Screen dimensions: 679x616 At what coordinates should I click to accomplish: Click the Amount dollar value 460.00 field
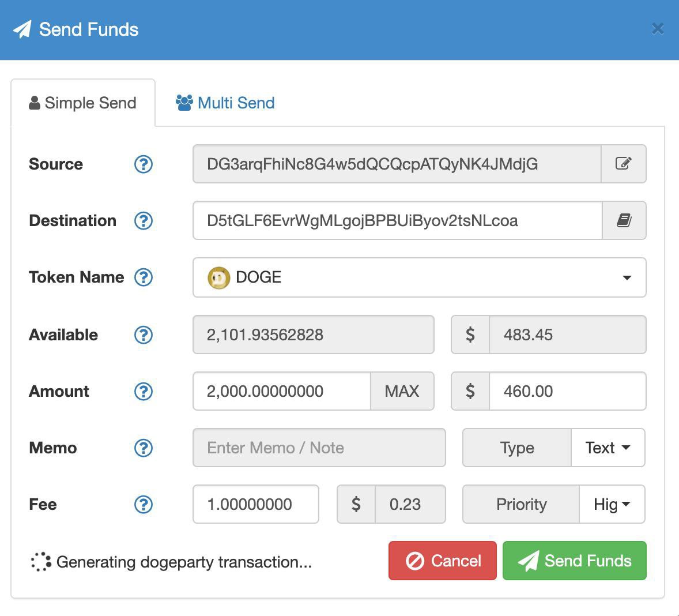567,391
